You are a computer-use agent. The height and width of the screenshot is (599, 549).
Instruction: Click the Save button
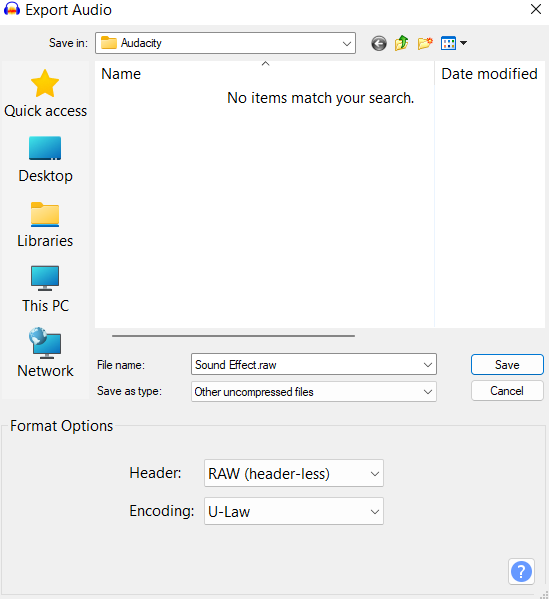[507, 365]
